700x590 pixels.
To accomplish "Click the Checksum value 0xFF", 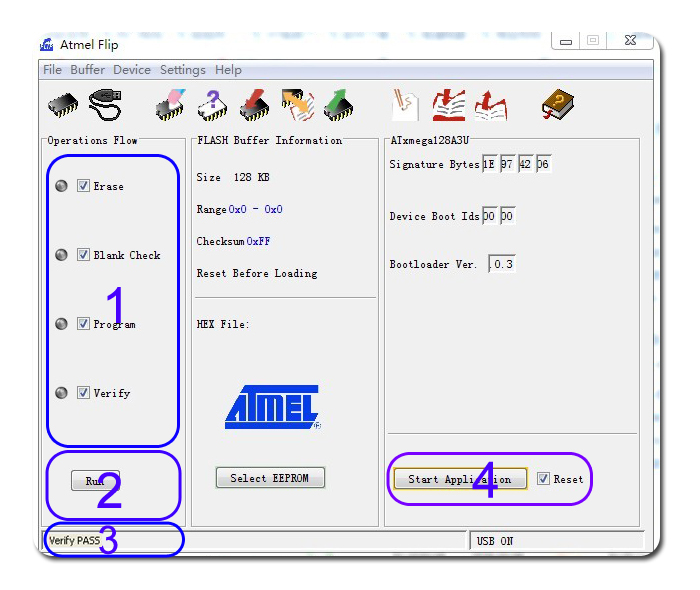I will [x=258, y=241].
